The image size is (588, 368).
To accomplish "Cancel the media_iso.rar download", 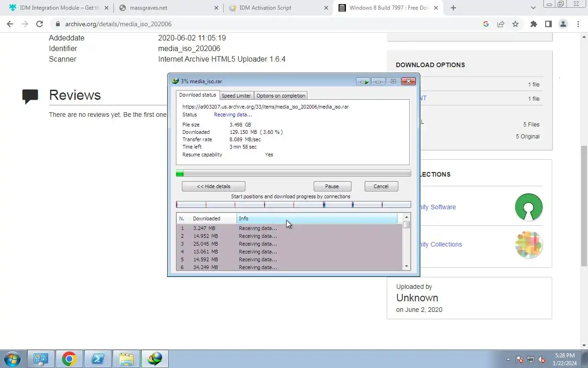I will point(381,186).
